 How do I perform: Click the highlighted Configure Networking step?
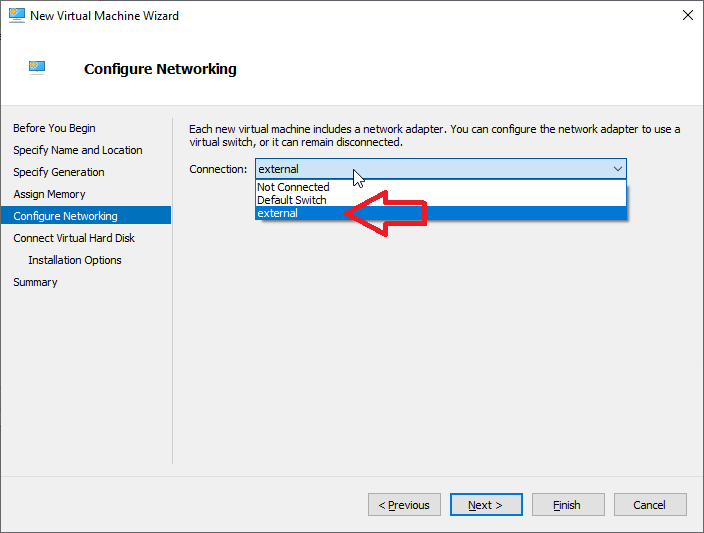(65, 216)
